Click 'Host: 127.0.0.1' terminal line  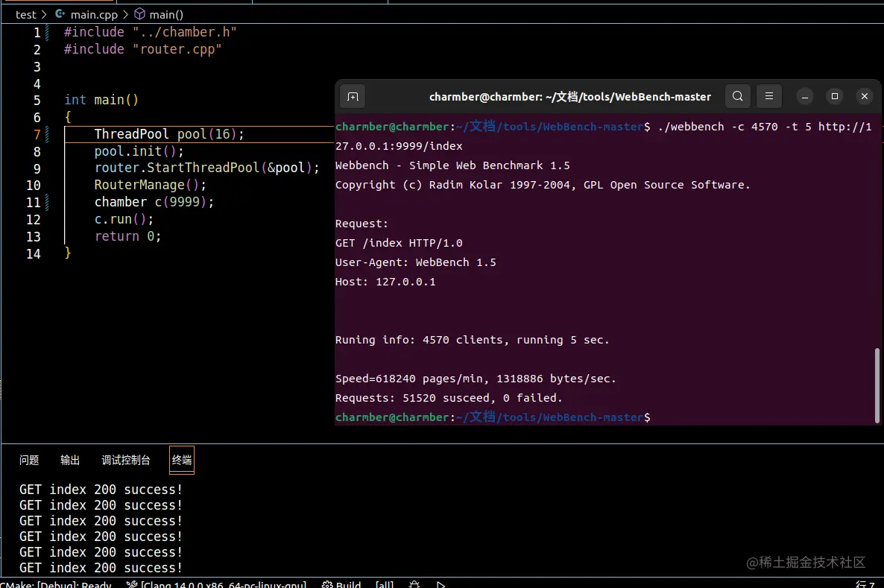[x=385, y=282]
